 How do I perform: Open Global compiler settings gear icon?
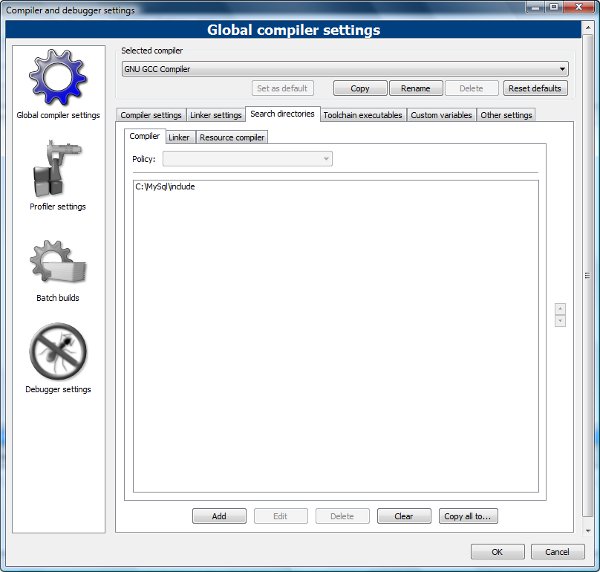(x=57, y=78)
